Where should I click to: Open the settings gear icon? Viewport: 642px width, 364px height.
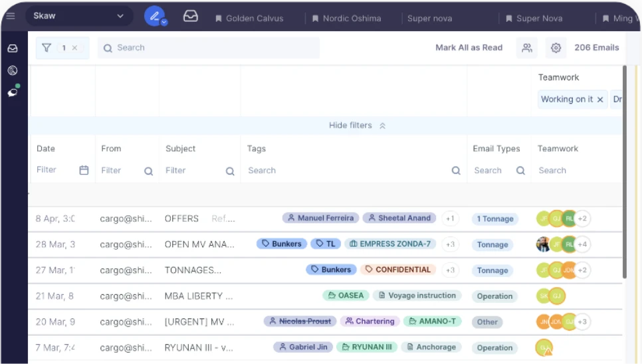point(556,48)
